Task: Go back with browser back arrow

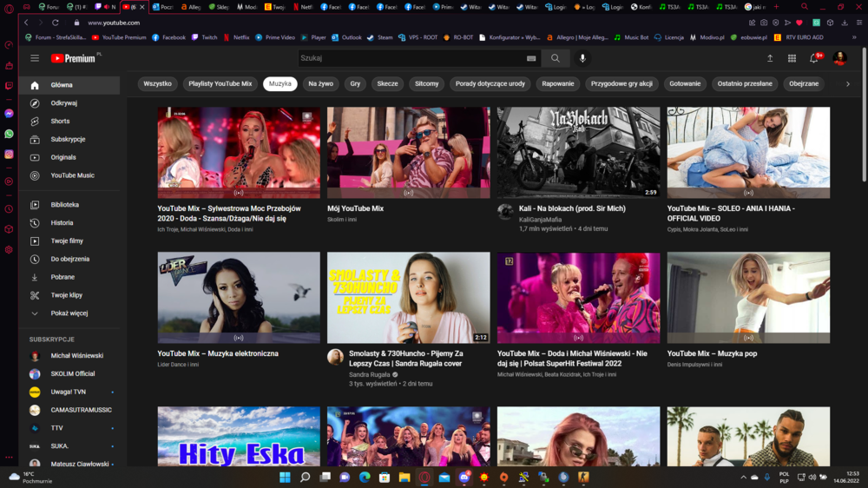Action: pyautogui.click(x=26, y=23)
